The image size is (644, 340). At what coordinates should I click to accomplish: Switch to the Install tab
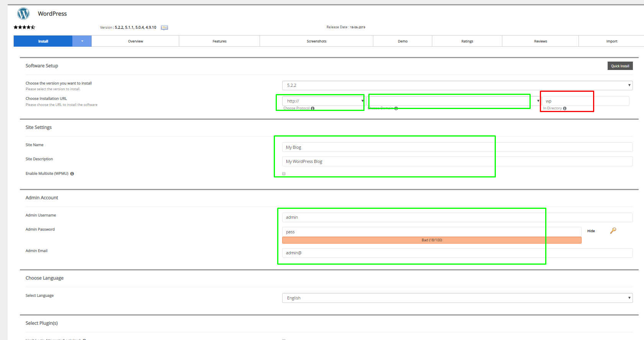(43, 41)
